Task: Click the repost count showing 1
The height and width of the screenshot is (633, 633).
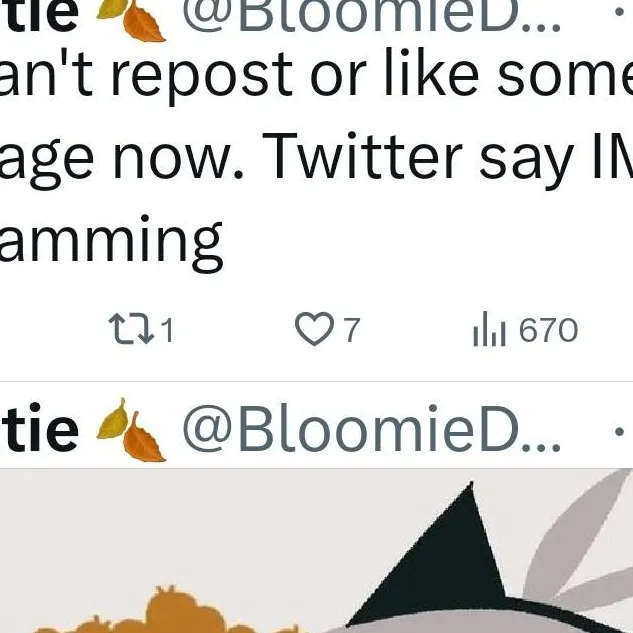Action: (x=168, y=330)
